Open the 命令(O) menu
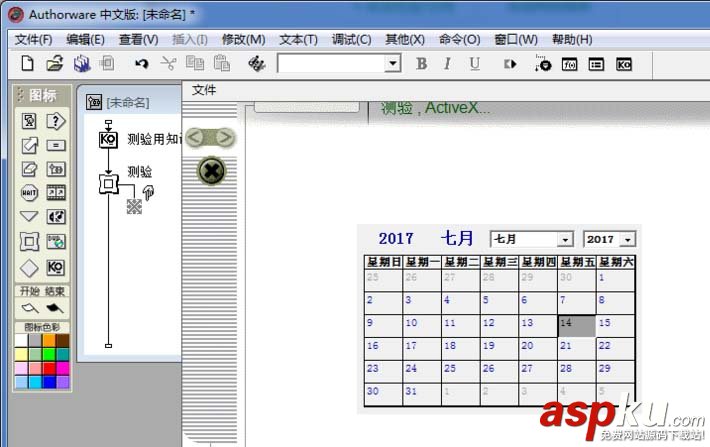 click(459, 40)
